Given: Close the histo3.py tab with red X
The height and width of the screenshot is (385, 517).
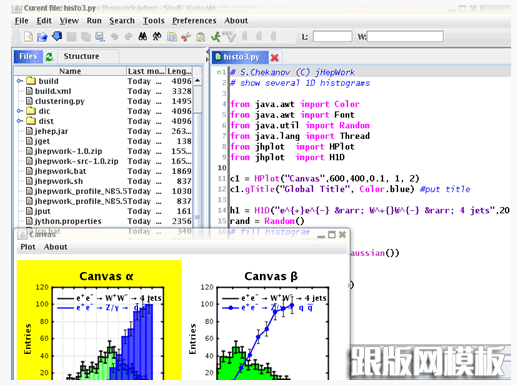Looking at the screenshot, I should coord(275,57).
